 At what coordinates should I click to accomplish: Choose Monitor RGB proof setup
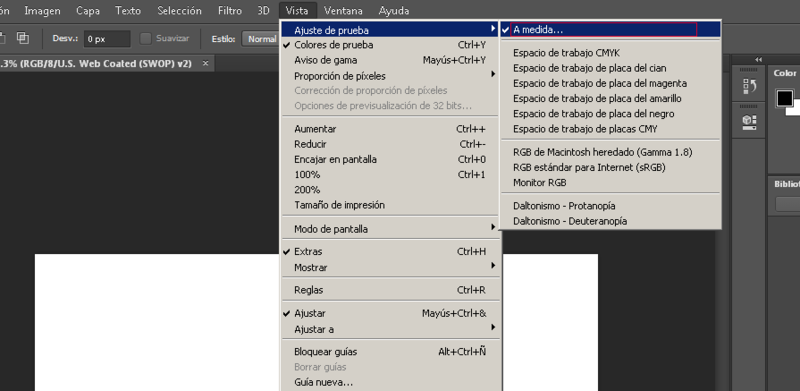[x=611, y=183]
